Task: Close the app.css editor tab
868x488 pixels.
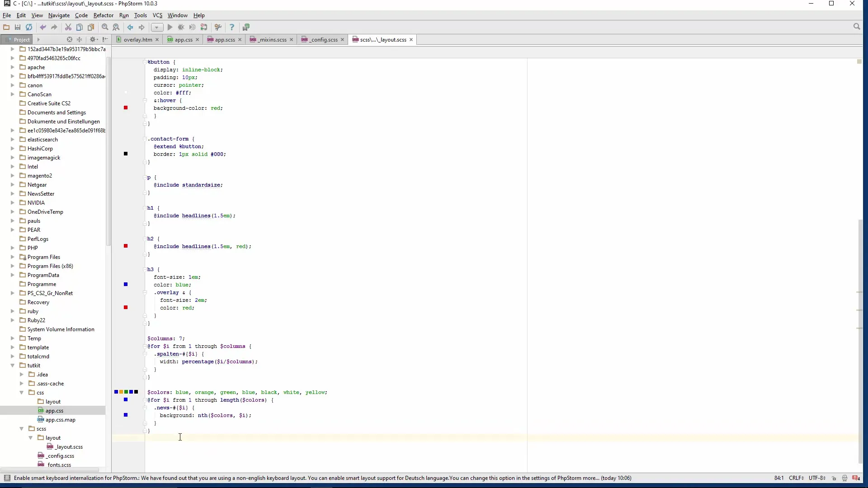Action: click(197, 40)
